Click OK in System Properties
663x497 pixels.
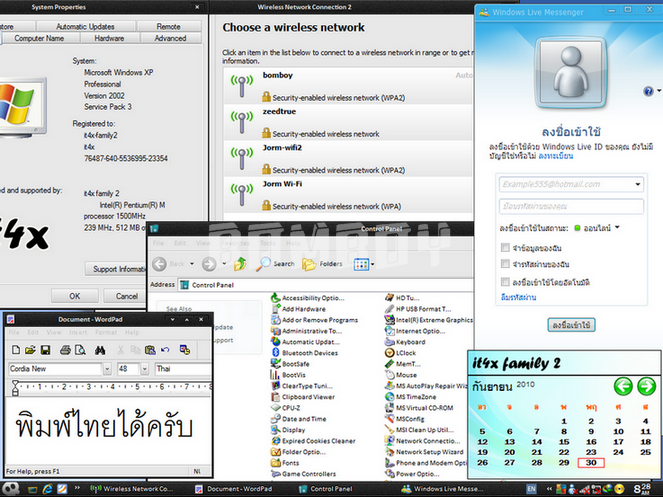click(75, 296)
